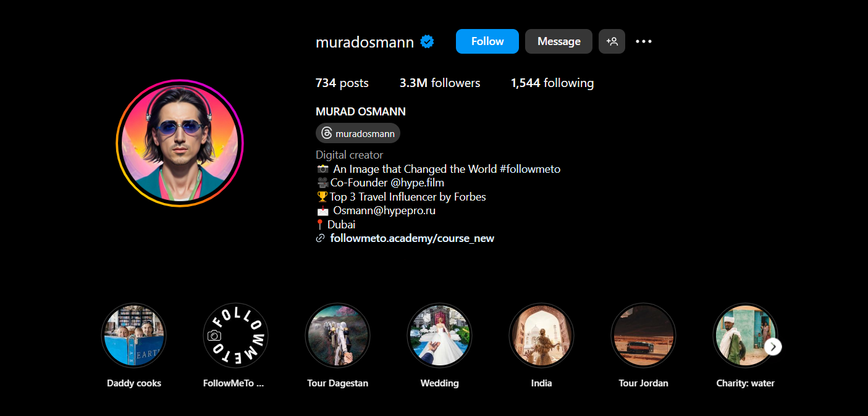Click the #followmeto hashtag
Image resolution: width=868 pixels, height=416 pixels.
(x=529, y=168)
